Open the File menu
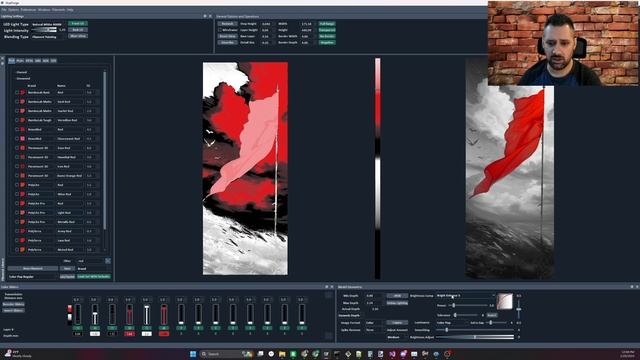The image size is (640, 360). pyautogui.click(x=4, y=9)
